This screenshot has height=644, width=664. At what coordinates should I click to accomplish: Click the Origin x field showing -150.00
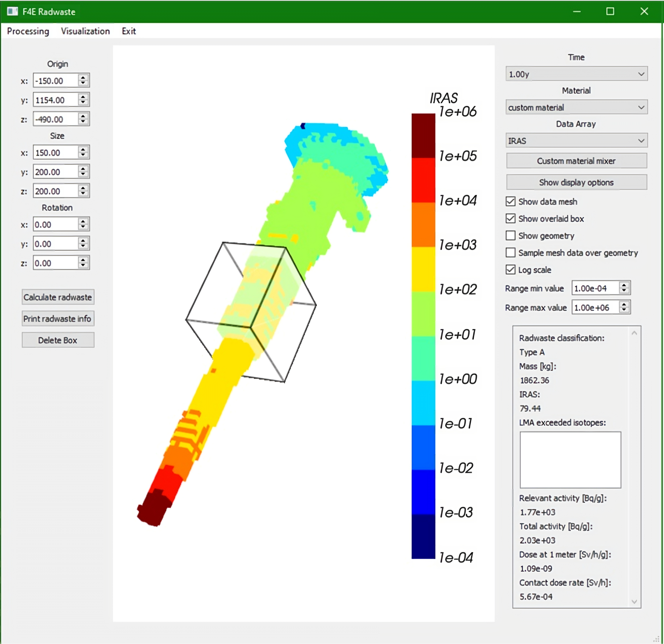coord(56,81)
